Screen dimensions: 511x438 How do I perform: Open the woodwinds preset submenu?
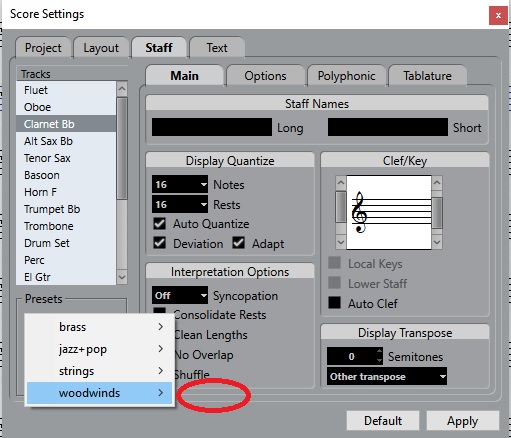coord(99,393)
